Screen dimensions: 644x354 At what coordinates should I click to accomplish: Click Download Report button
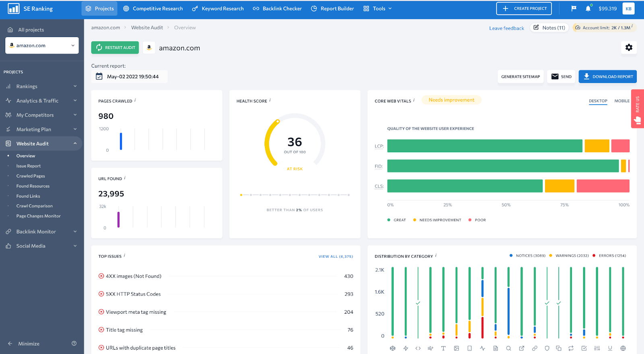(x=608, y=77)
